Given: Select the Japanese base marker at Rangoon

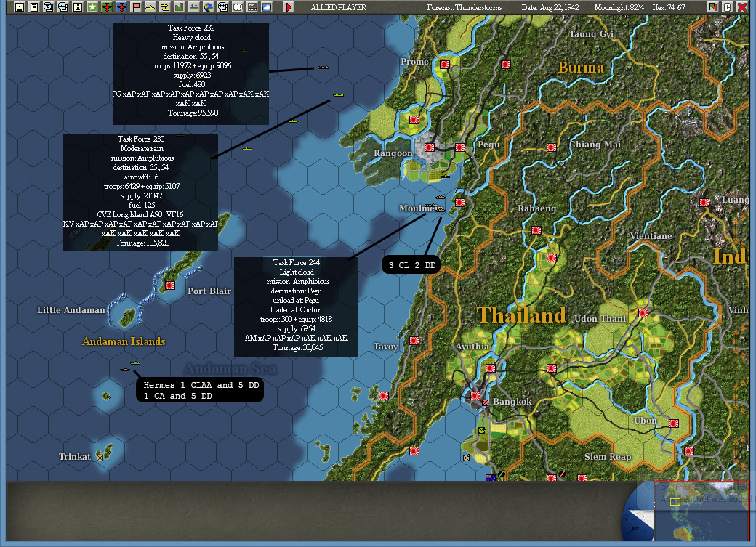Looking at the screenshot, I should [430, 147].
